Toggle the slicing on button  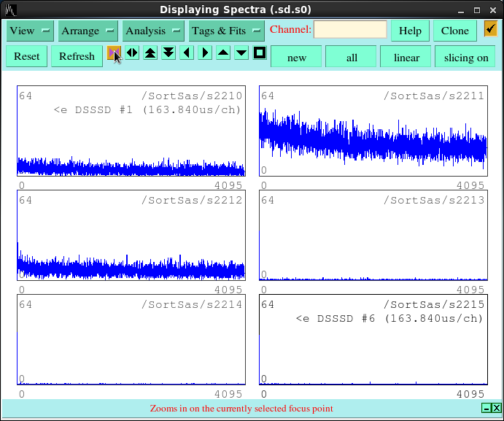click(466, 57)
